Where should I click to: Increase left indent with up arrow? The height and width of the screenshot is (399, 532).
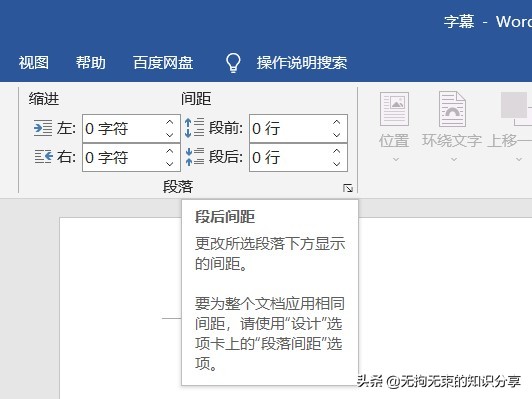coord(170,122)
